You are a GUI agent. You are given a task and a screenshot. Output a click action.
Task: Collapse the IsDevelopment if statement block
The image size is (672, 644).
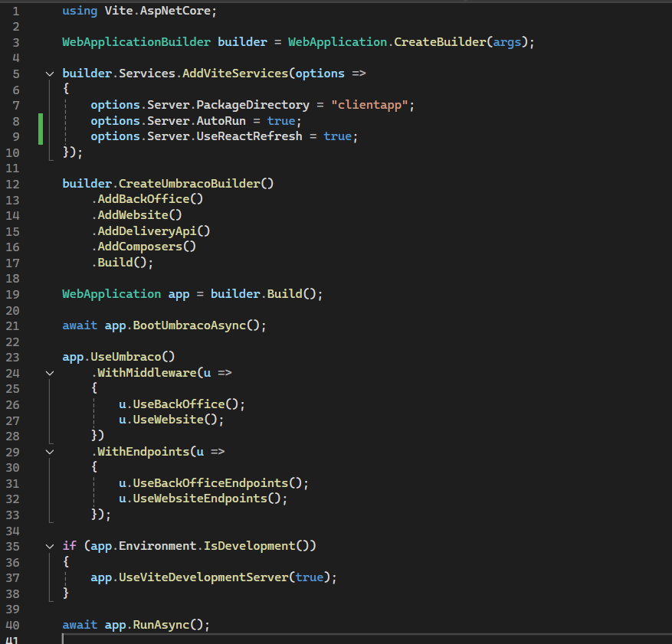[50, 546]
